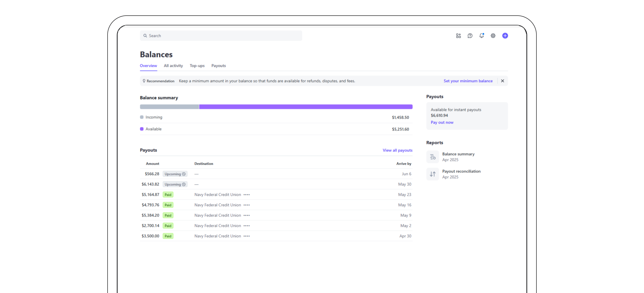
Task: Click the Incoming label
Action: pos(154,117)
